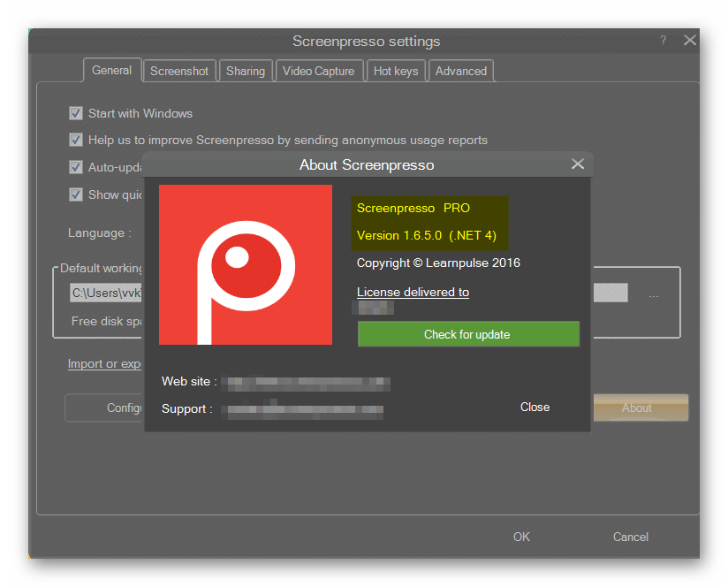
Task: Click the Close button in About dialog
Action: click(x=535, y=407)
